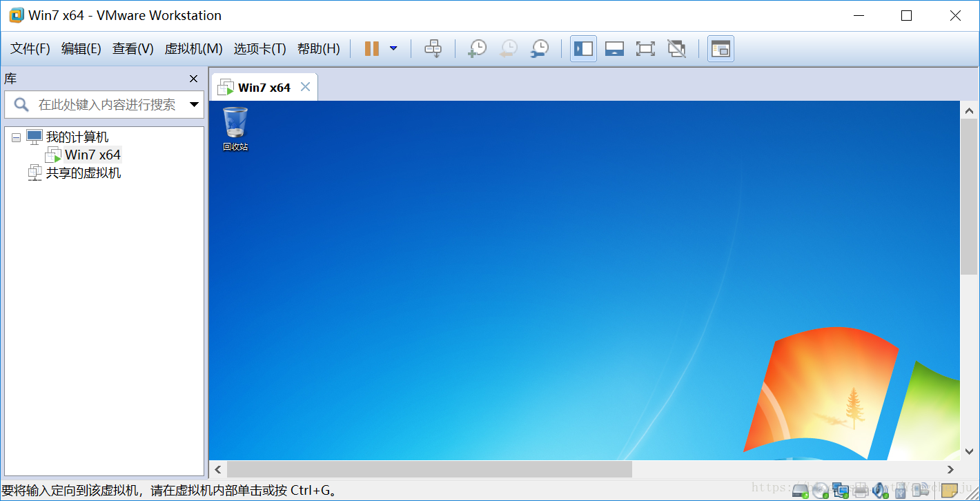Click the library search magnifier icon
This screenshot has height=501, width=980.
21,105
